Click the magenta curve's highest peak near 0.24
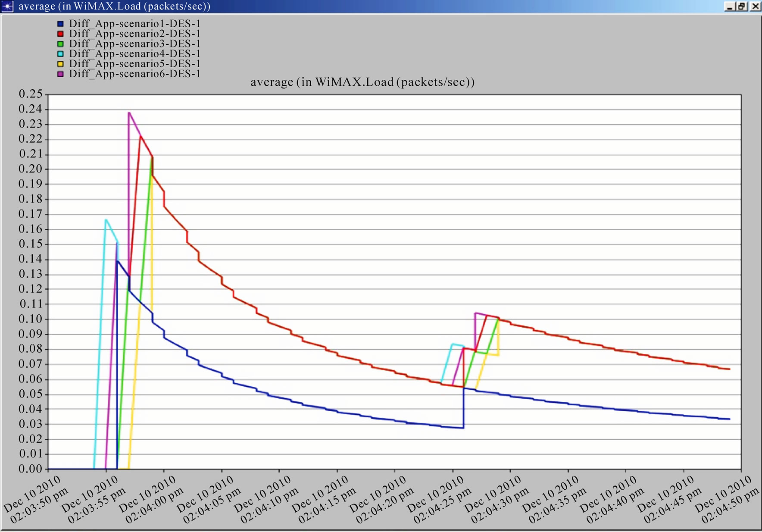 (x=129, y=113)
